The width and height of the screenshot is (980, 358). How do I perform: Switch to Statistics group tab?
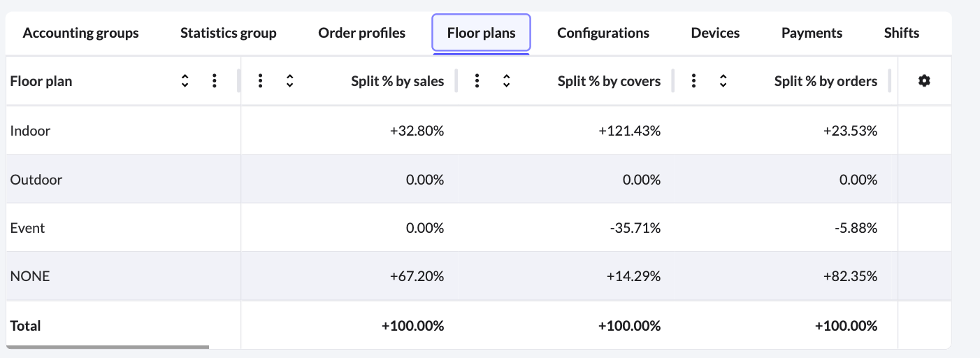[228, 33]
